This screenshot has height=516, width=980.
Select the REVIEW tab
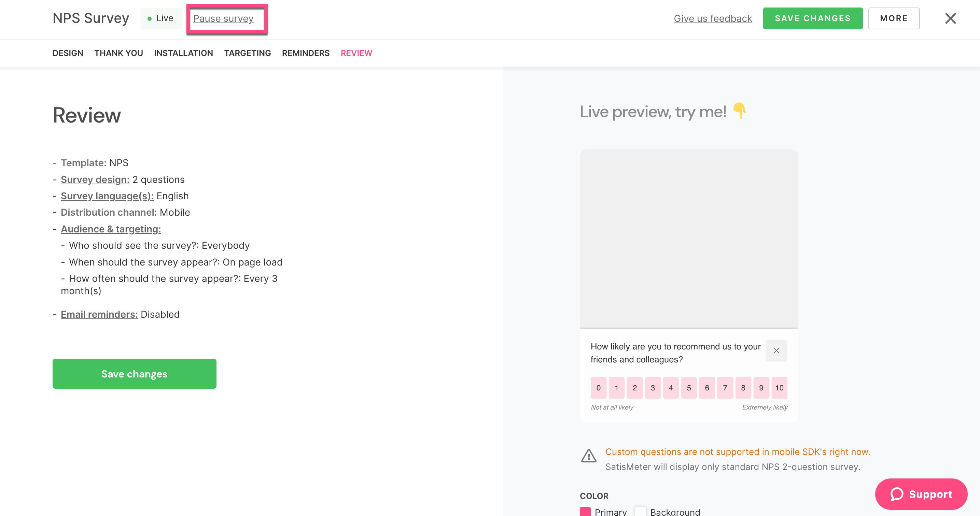356,53
